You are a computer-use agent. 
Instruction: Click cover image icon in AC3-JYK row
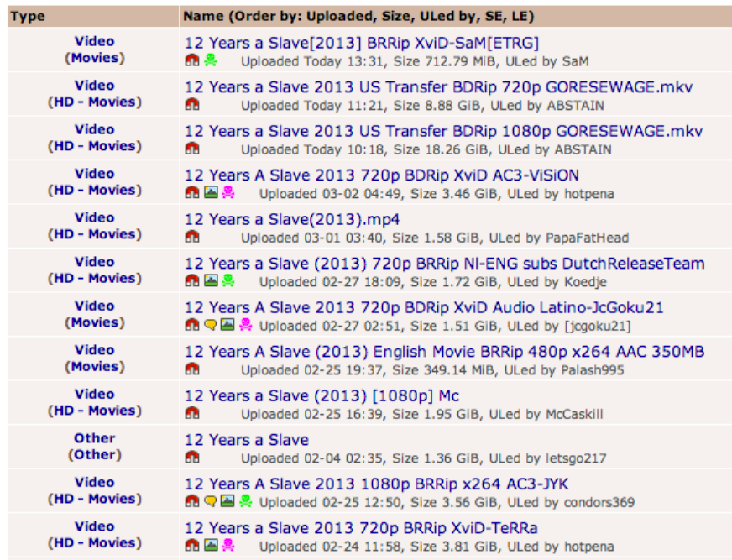pos(227,501)
